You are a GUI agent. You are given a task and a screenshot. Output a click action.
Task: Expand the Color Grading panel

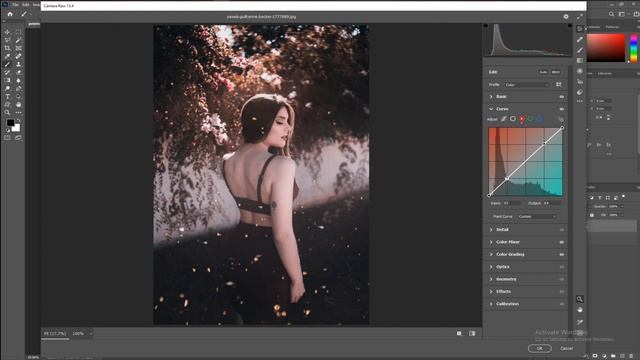(x=491, y=254)
